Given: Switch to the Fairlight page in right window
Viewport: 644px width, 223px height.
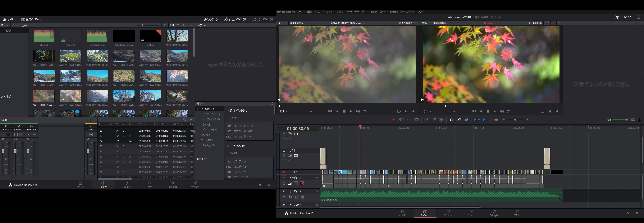Looking at the screenshot, I should (494, 213).
